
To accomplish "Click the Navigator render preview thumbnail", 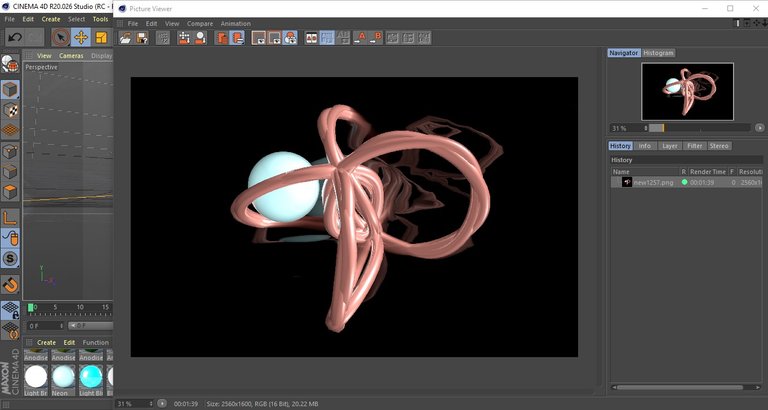I will [x=687, y=92].
